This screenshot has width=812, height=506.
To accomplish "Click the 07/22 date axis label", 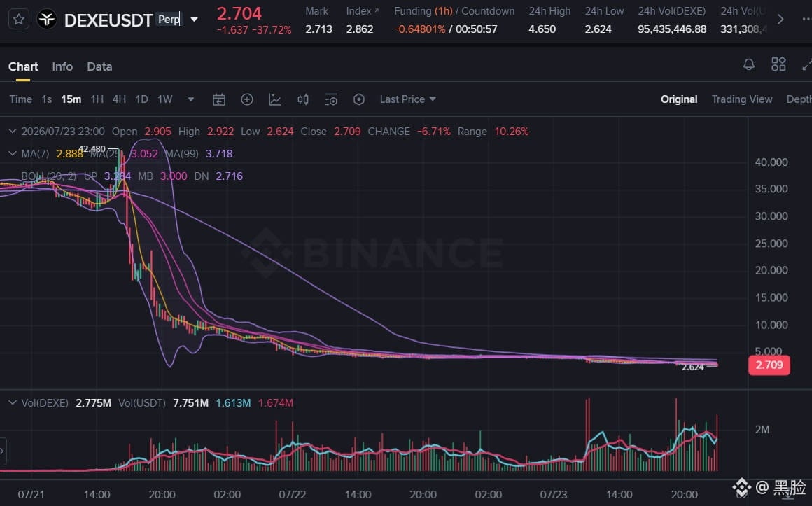I will tap(292, 495).
